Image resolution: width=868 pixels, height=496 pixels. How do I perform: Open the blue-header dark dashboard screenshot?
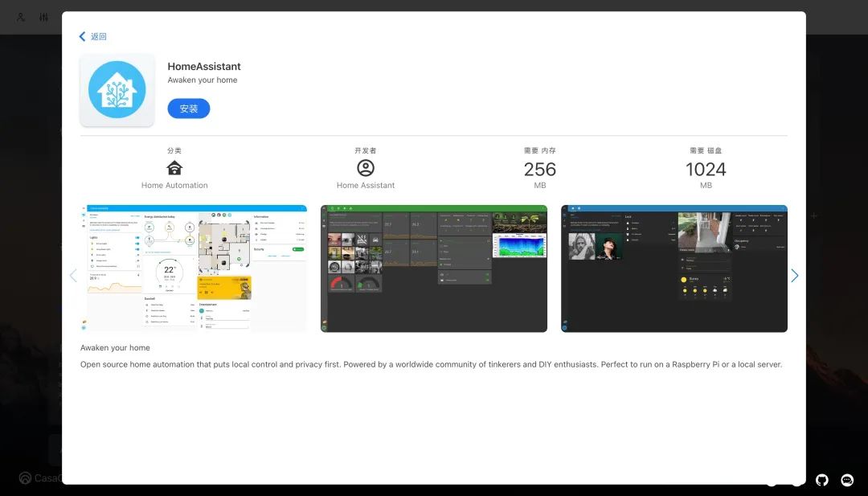pos(674,268)
